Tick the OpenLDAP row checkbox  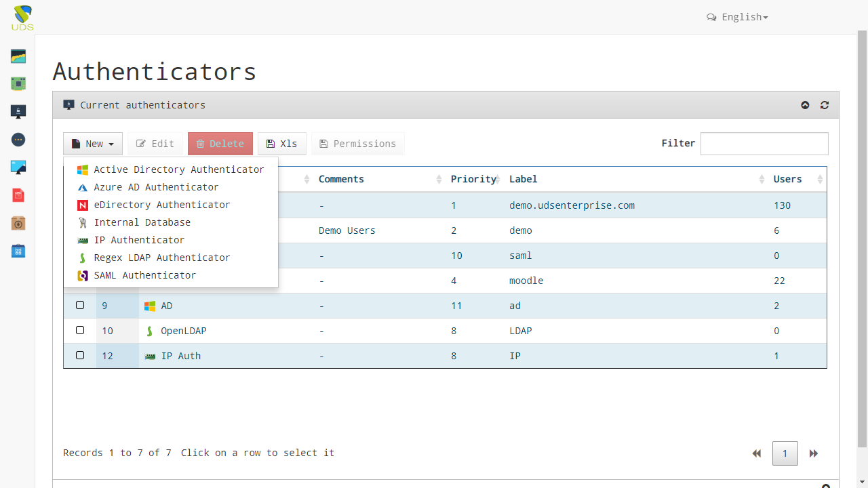(80, 330)
